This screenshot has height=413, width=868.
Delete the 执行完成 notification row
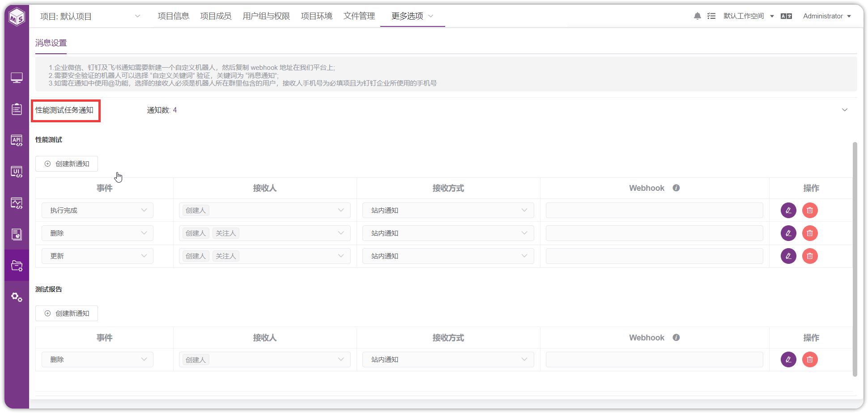(x=810, y=210)
